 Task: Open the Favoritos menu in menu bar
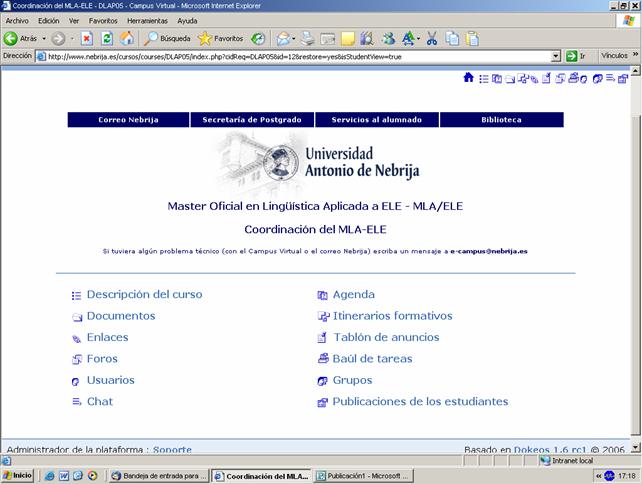tap(103, 21)
